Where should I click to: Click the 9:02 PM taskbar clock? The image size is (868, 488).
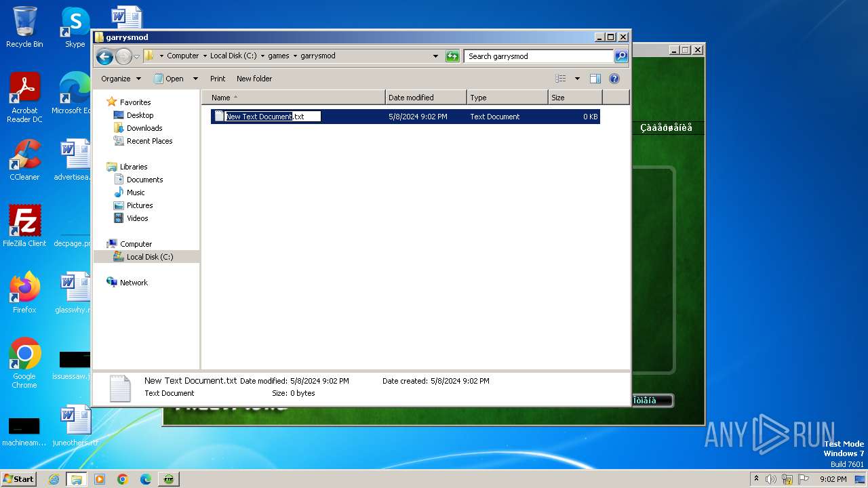833,479
